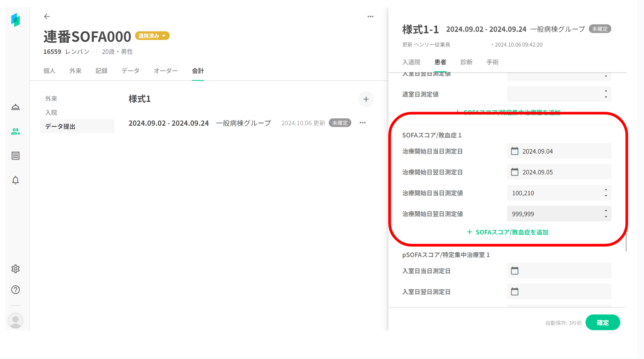Open settings gear icon

coord(16,269)
